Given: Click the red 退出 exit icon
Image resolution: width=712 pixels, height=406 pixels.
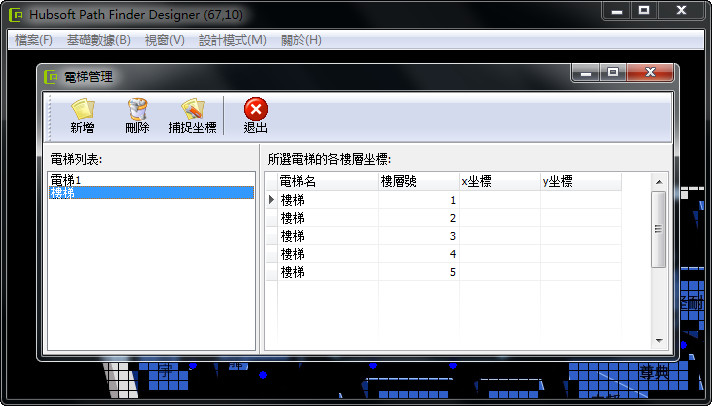Looking at the screenshot, I should (256, 110).
